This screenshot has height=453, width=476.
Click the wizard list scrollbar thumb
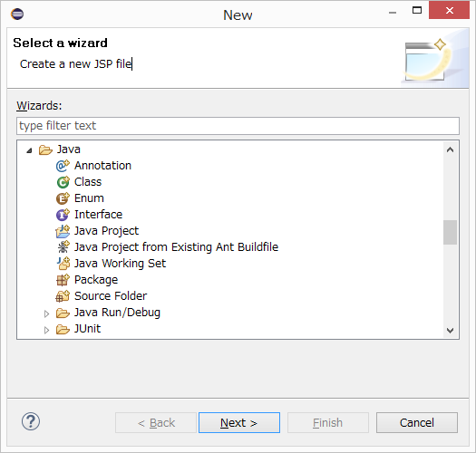pyautogui.click(x=450, y=232)
